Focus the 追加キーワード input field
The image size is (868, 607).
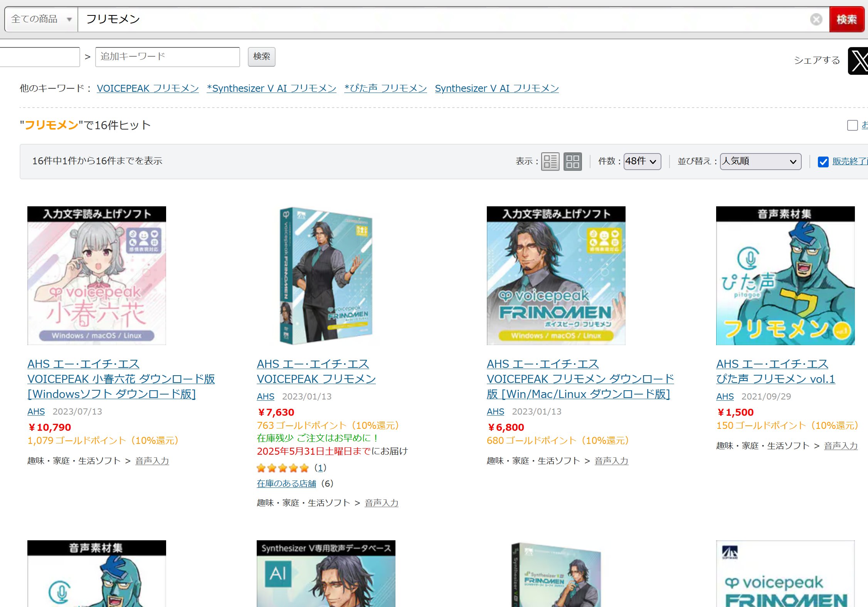pyautogui.click(x=168, y=57)
